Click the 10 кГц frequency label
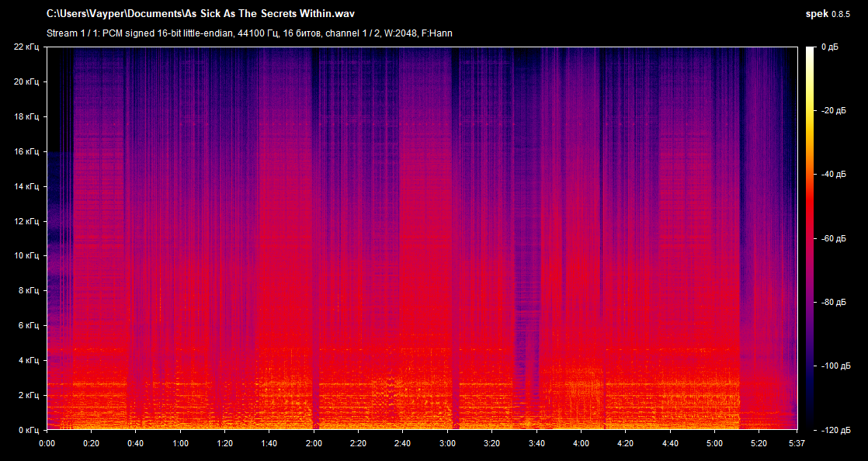 [x=26, y=255]
